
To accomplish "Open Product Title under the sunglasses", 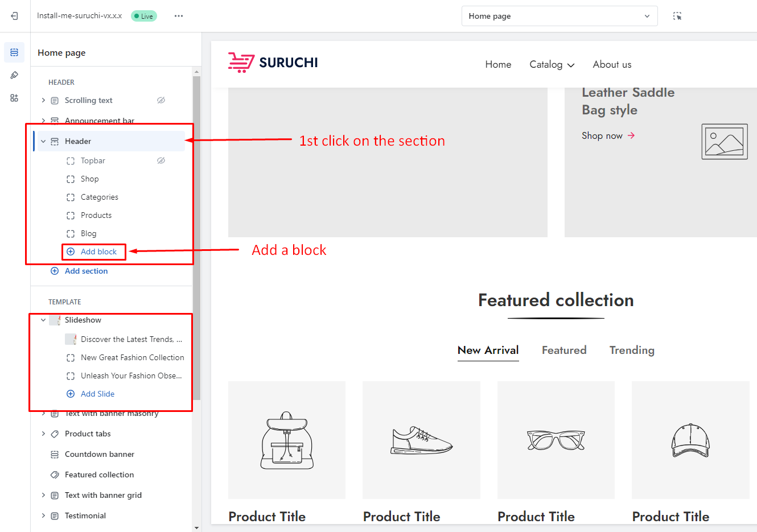I will click(536, 517).
